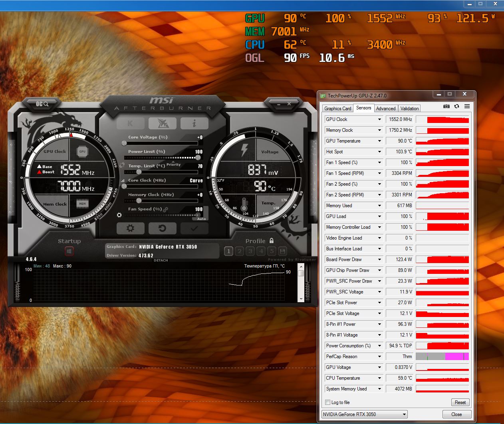
Task: Open OC Scanner in Afterburner
Action: [x=42, y=104]
